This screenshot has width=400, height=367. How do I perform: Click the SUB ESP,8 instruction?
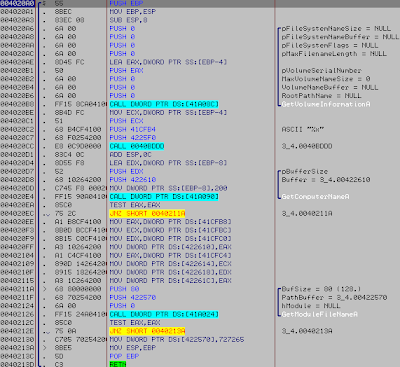[128, 20]
